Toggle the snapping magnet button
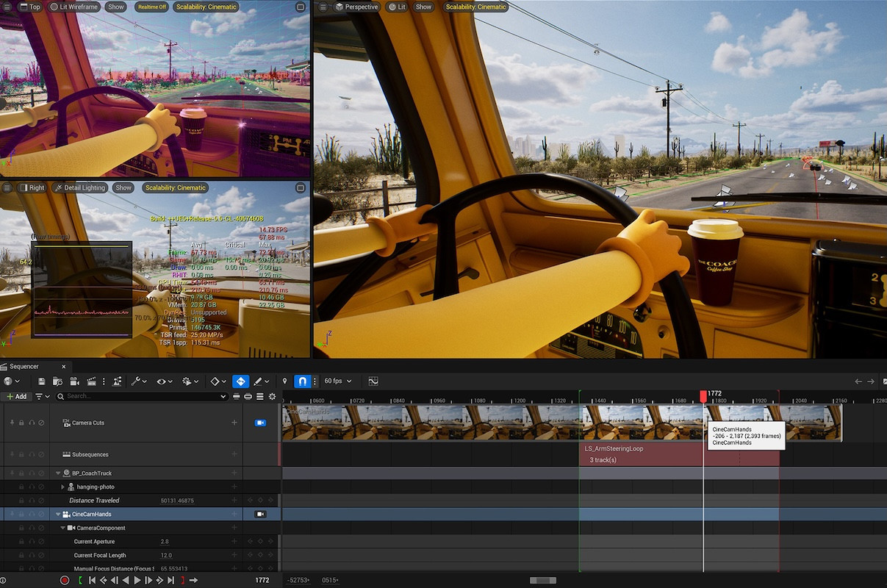 (302, 381)
